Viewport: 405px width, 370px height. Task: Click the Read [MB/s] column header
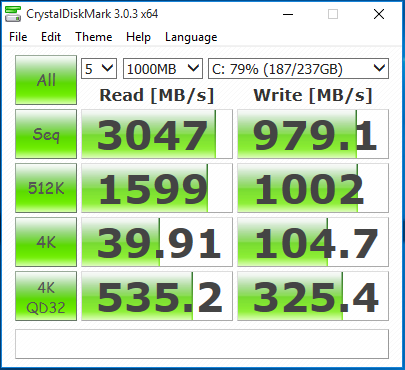coord(157,95)
